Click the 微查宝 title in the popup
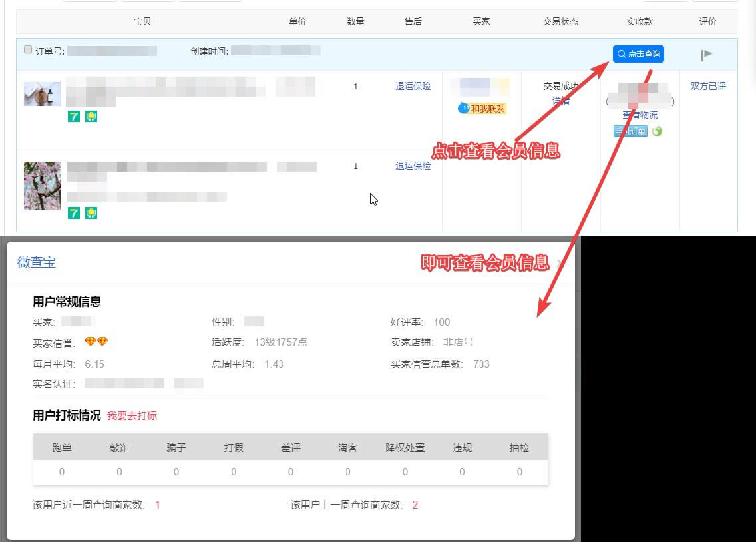This screenshot has width=756, height=542. [36, 262]
